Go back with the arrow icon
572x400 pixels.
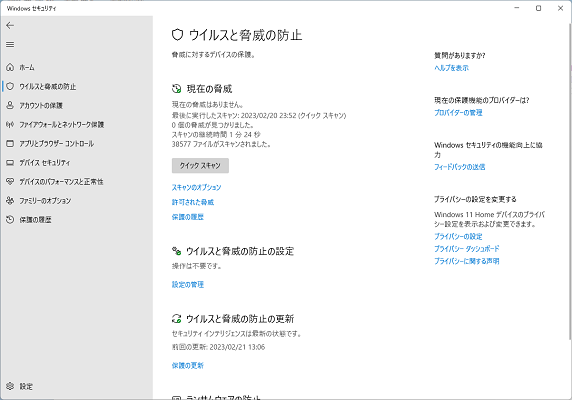coord(10,25)
